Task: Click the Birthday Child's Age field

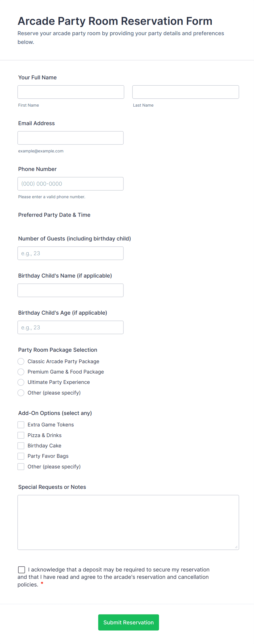Action: click(x=70, y=327)
